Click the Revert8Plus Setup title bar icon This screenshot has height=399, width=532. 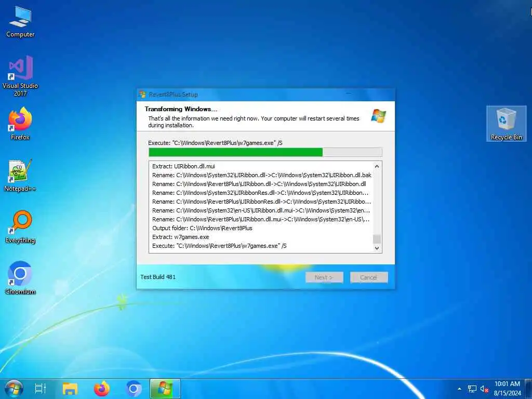[142, 95]
